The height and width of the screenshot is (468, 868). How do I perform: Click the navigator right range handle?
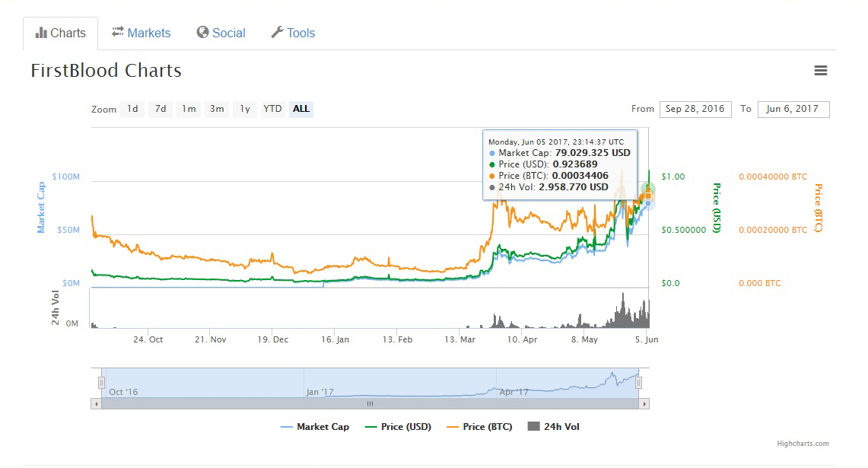tap(638, 383)
